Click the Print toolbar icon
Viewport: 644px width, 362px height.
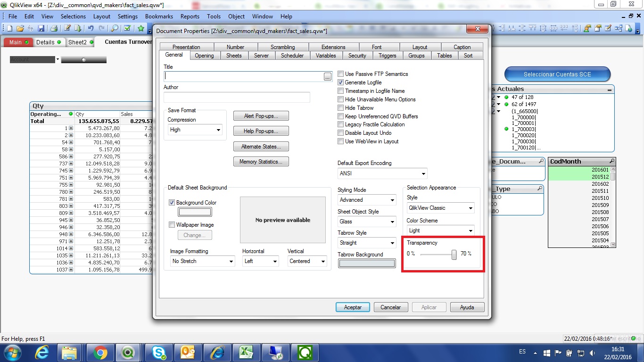(x=54, y=28)
